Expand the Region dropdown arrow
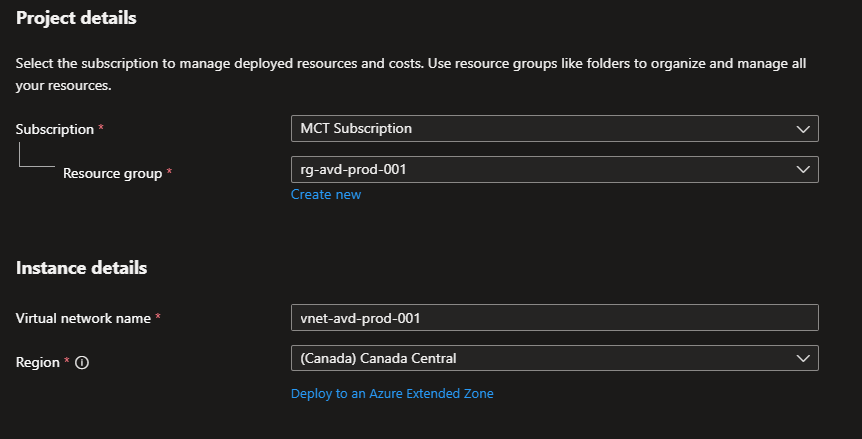862x439 pixels. [802, 358]
